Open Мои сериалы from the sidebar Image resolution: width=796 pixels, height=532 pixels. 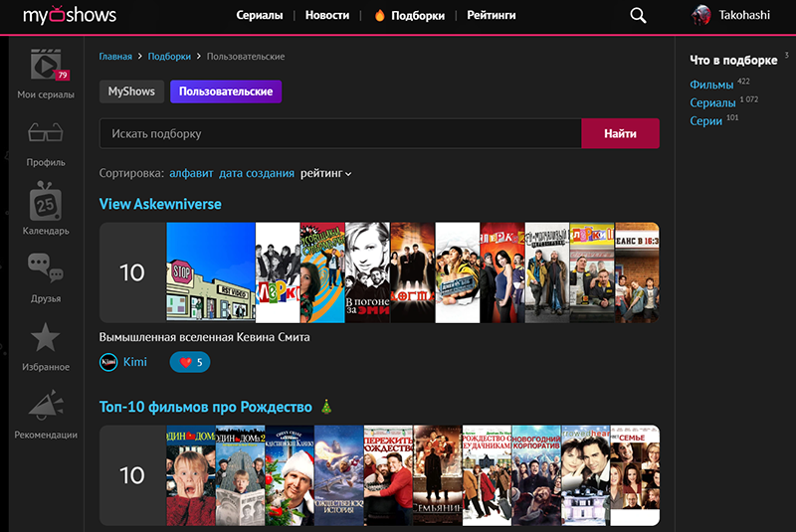click(46, 67)
